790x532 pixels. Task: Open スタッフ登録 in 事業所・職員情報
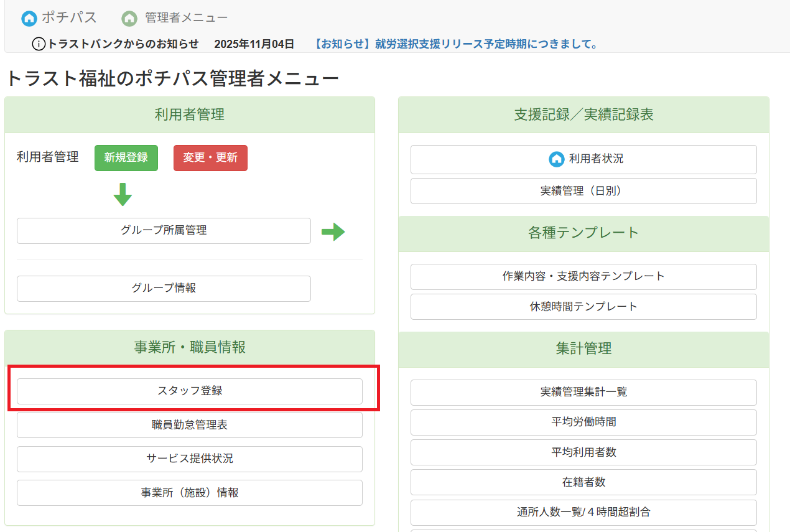[190, 391]
